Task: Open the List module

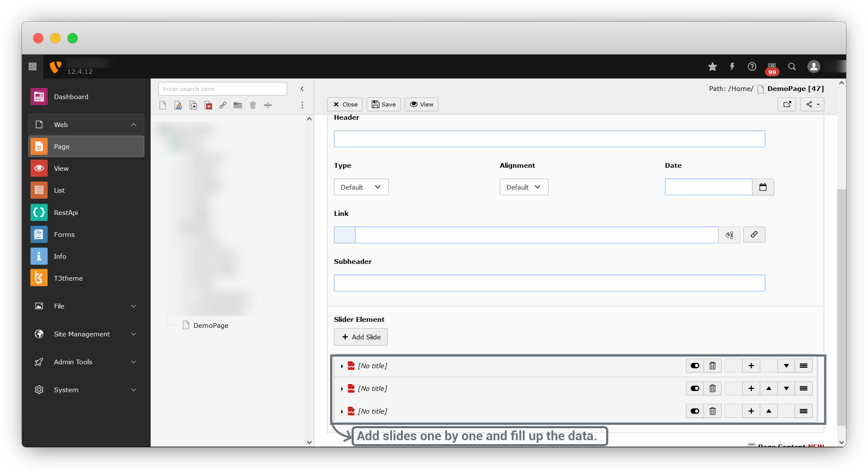Action: click(59, 190)
